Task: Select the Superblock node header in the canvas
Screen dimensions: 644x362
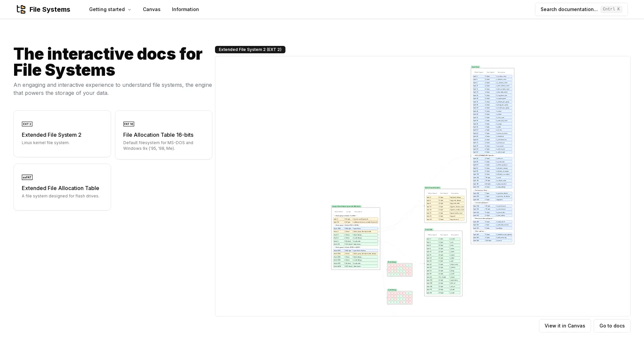Action: [x=475, y=67]
